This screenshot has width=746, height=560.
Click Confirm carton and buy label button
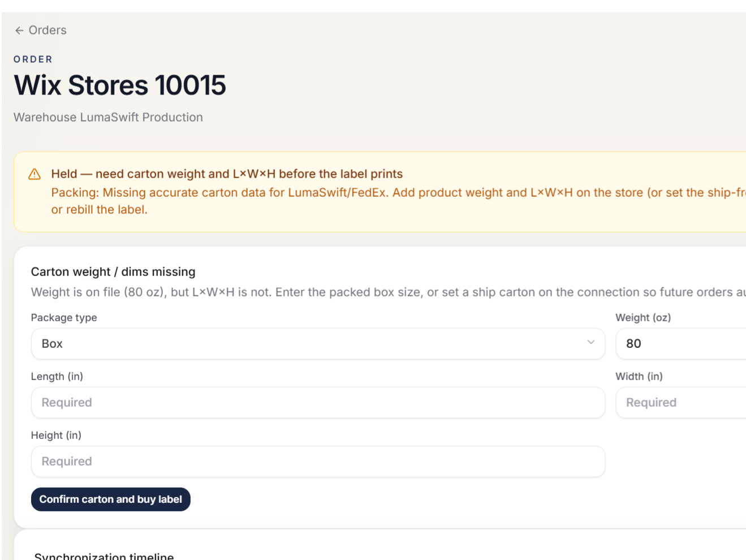[111, 499]
